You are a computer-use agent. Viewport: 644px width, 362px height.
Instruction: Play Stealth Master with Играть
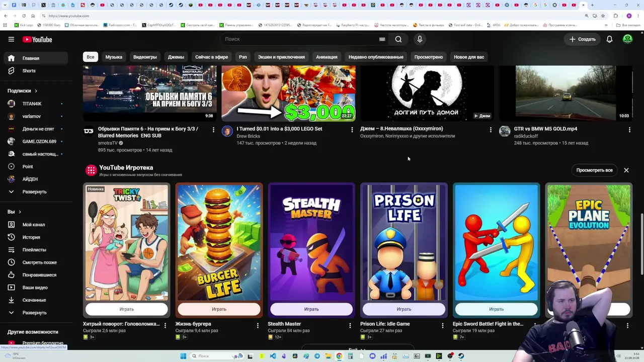click(311, 309)
